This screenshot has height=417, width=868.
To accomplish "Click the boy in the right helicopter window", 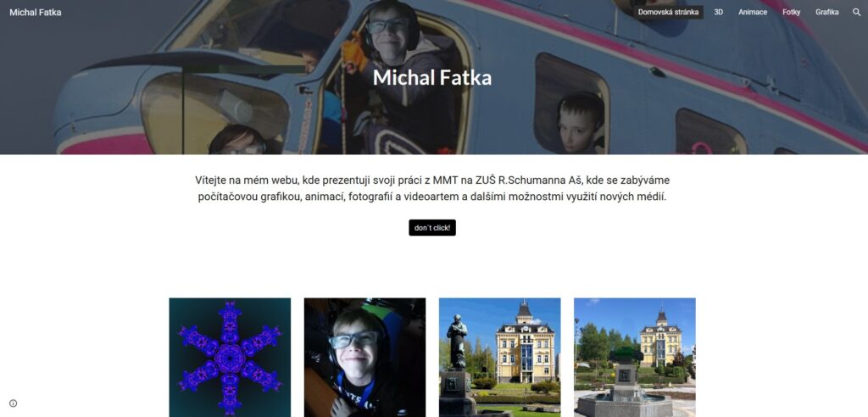I will (580, 123).
